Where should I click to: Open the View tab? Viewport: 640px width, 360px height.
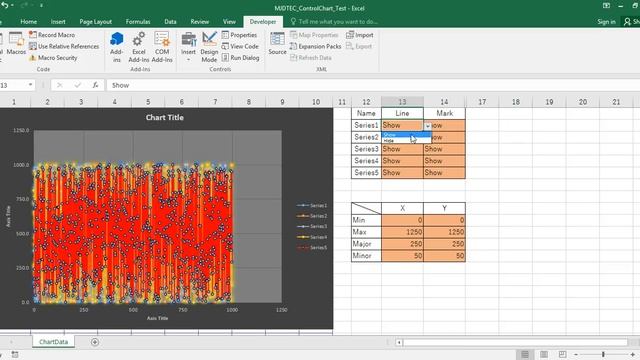tap(229, 22)
